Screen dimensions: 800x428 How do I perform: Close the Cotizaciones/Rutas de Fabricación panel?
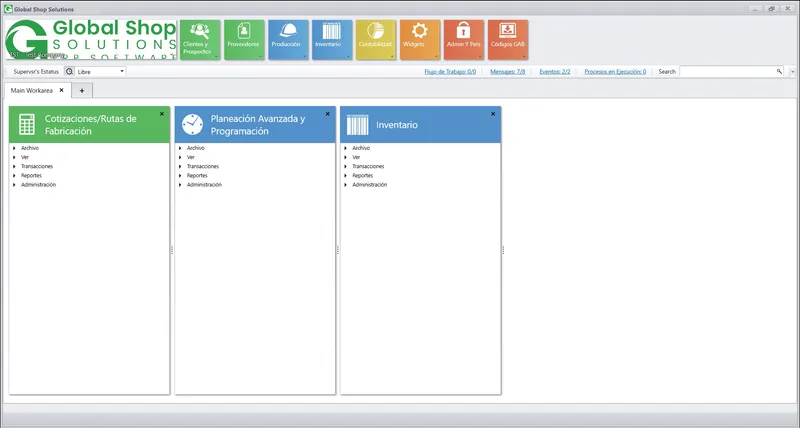tap(162, 114)
